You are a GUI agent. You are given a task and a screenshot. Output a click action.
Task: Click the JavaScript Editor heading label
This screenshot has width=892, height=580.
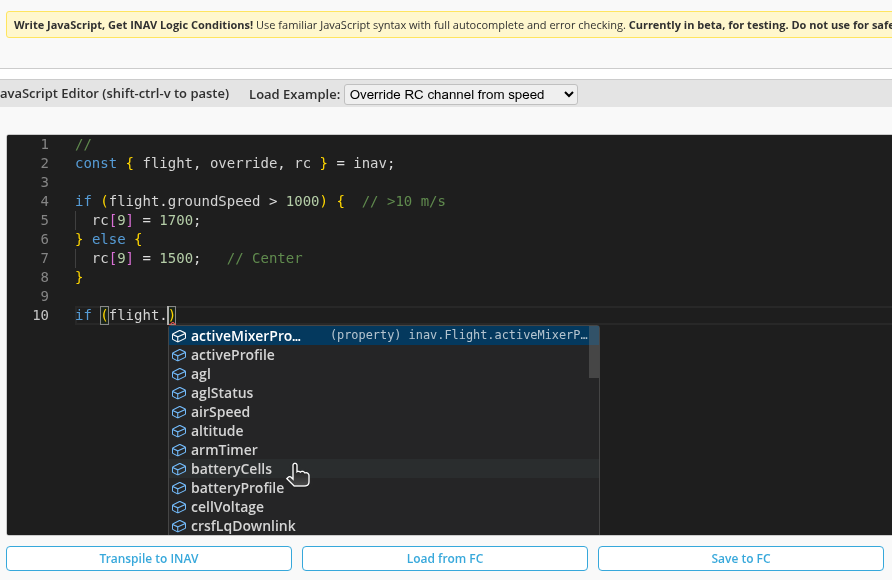point(114,94)
